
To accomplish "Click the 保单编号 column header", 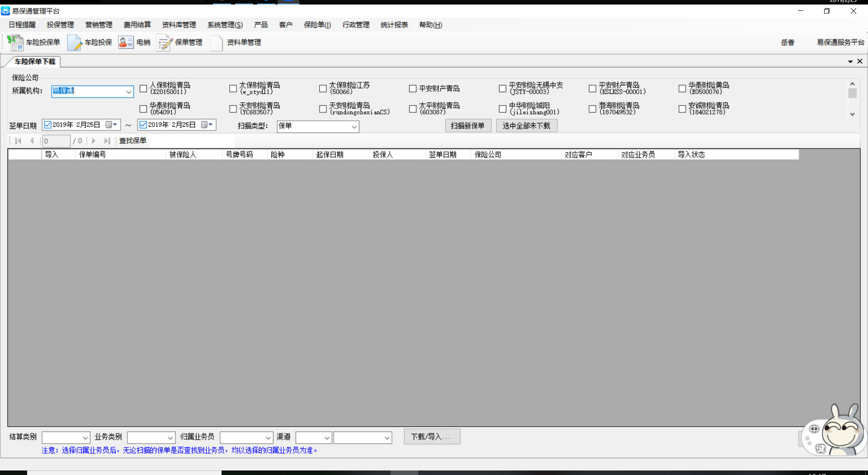I will [121, 155].
